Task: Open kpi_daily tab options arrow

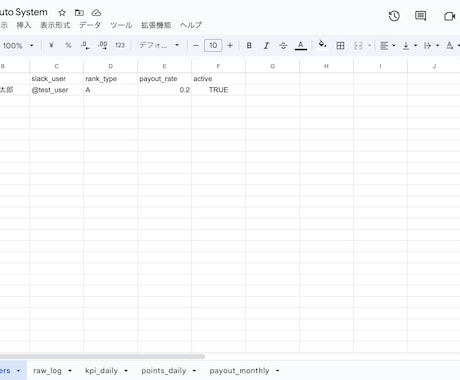Action: 126,371
